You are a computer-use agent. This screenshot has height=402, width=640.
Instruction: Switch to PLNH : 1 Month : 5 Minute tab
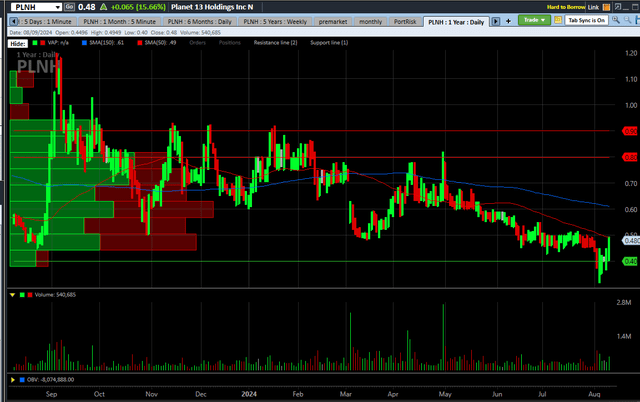[120, 22]
